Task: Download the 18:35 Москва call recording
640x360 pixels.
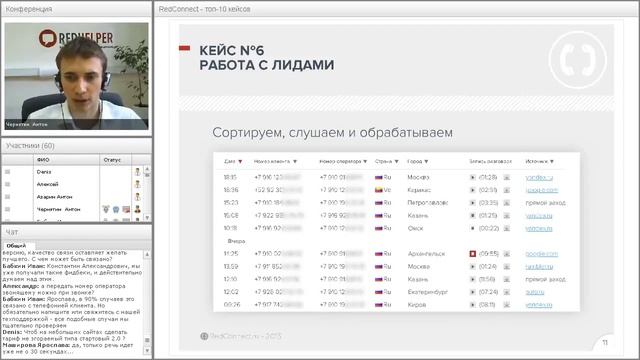Action: 507,178
